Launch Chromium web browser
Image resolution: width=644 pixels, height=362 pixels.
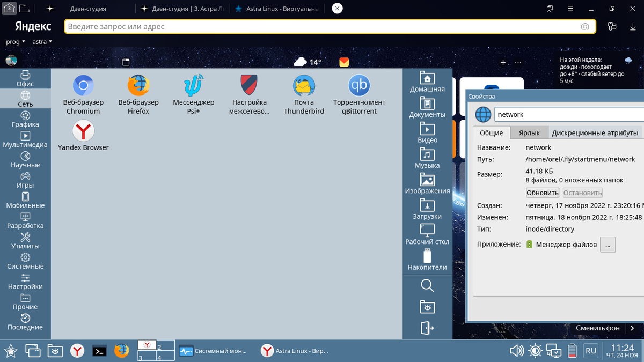(83, 94)
